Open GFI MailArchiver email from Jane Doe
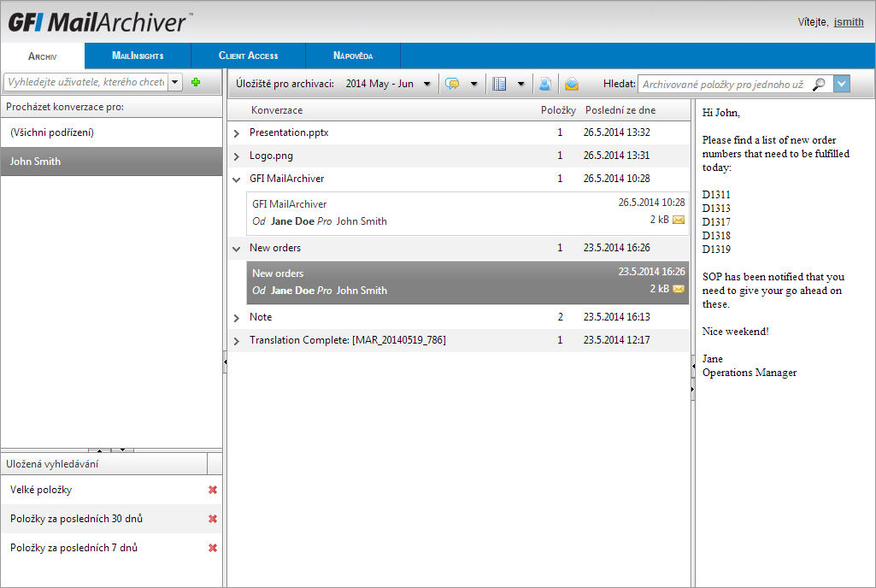 [467, 213]
